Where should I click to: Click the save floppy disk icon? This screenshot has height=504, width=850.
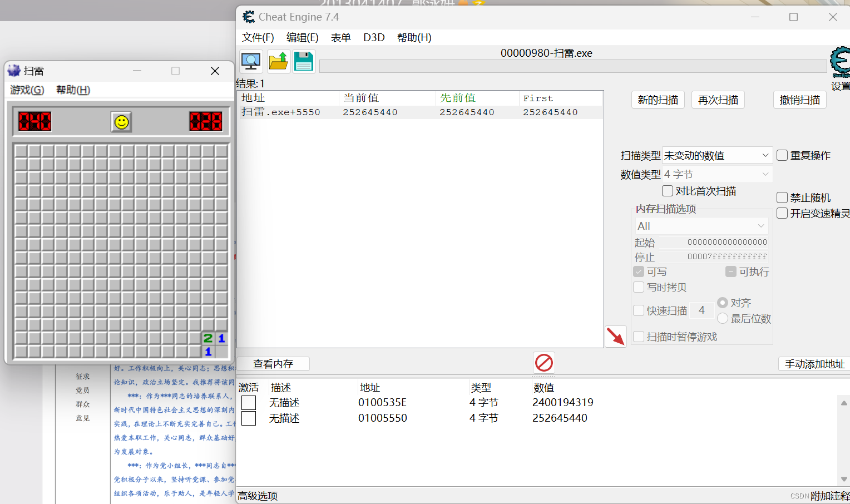(x=304, y=61)
